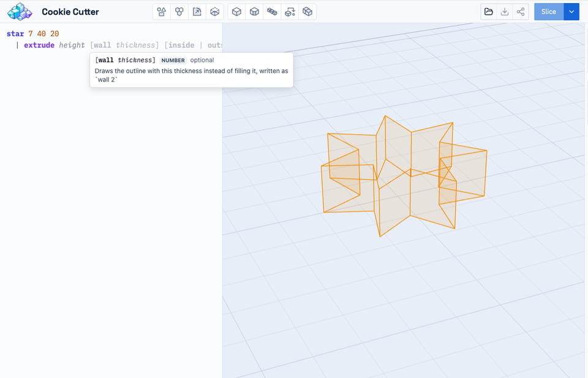The width and height of the screenshot is (588, 378).
Task: Click the orange star model in the viewport
Action: point(404,175)
